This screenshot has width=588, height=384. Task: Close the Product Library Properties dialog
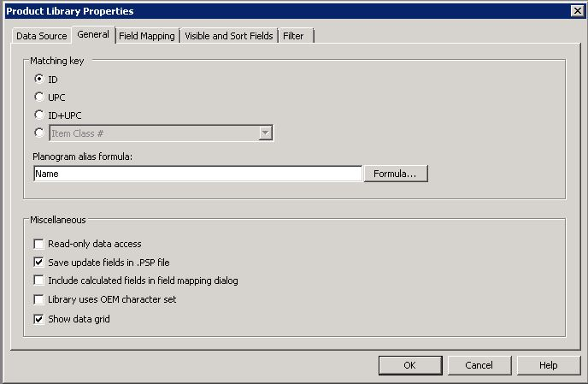(x=578, y=11)
